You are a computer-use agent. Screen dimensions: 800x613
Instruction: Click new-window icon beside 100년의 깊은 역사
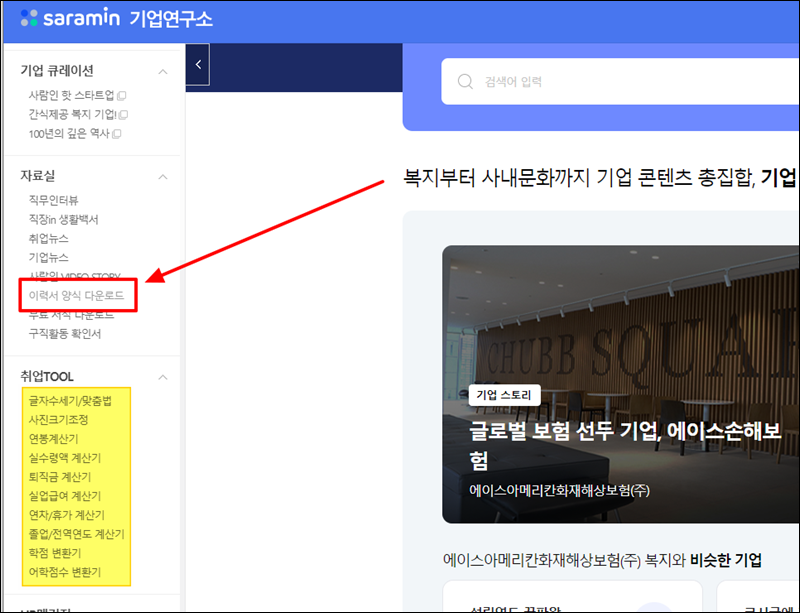pos(117,134)
